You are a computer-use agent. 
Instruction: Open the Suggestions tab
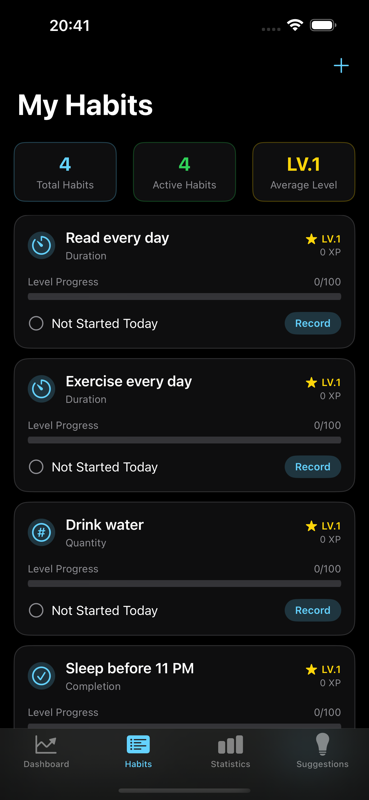click(323, 752)
